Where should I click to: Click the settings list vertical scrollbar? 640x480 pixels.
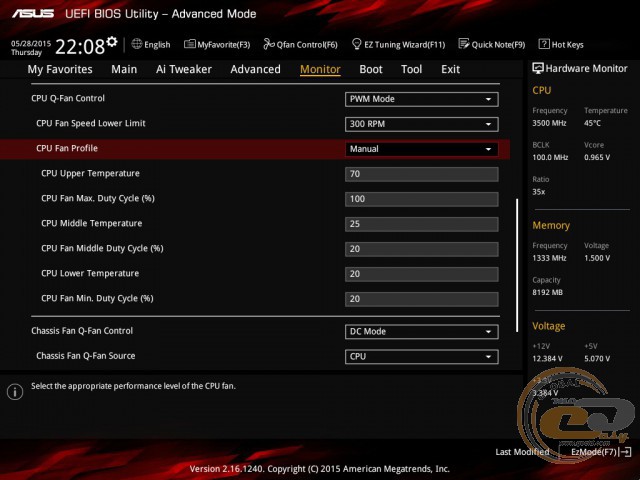[x=517, y=265]
